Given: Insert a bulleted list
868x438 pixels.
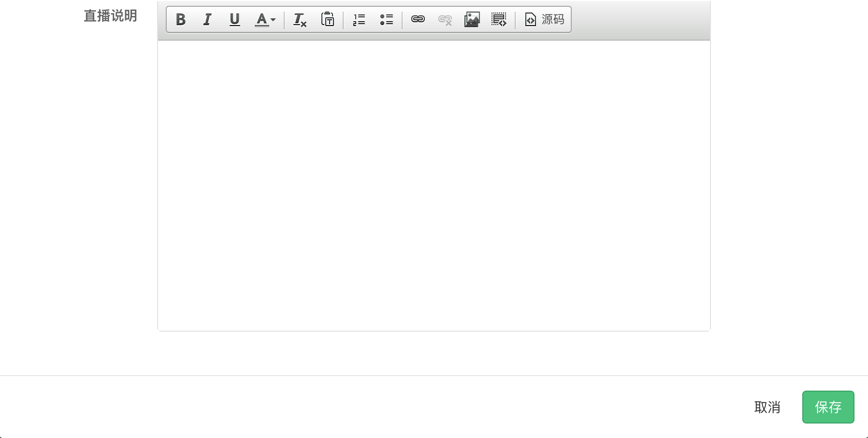Looking at the screenshot, I should pos(386,19).
